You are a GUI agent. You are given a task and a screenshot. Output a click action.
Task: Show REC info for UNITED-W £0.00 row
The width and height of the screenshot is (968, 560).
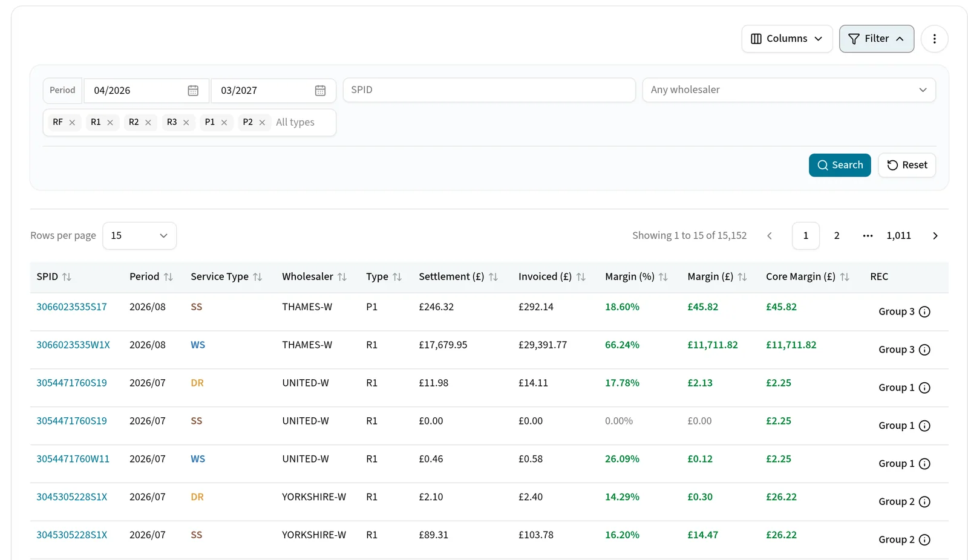924,426
